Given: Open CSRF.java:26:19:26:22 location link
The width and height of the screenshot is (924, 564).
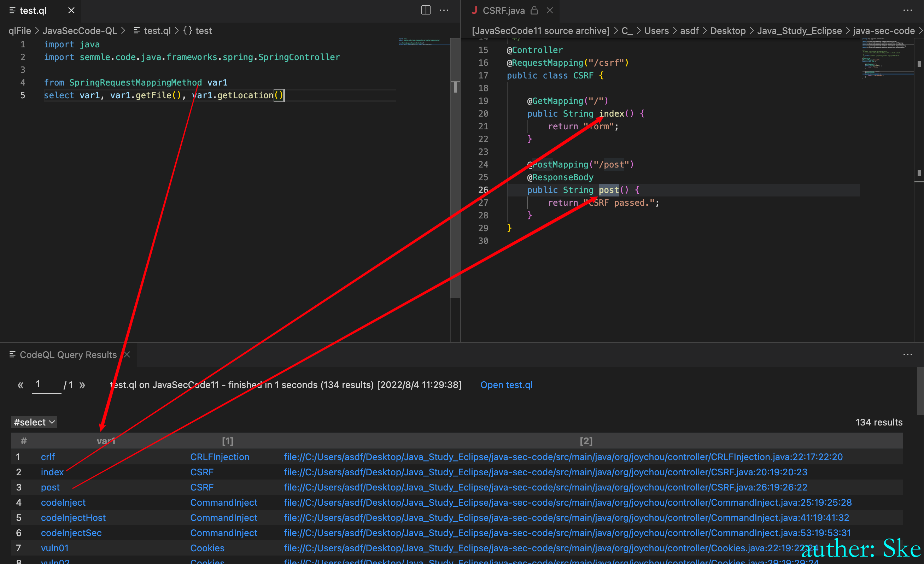Looking at the screenshot, I should 546,488.
